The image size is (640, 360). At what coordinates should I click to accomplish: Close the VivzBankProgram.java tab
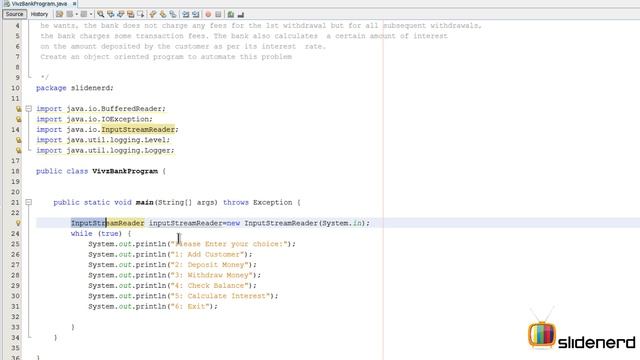(74, 3)
